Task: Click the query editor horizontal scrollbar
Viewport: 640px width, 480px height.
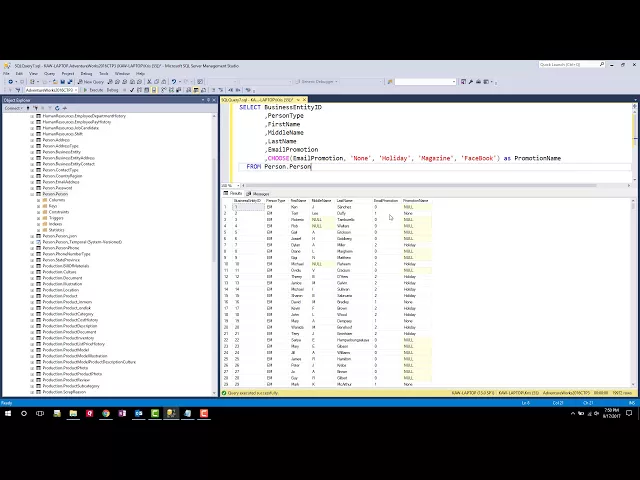Action: [436, 185]
